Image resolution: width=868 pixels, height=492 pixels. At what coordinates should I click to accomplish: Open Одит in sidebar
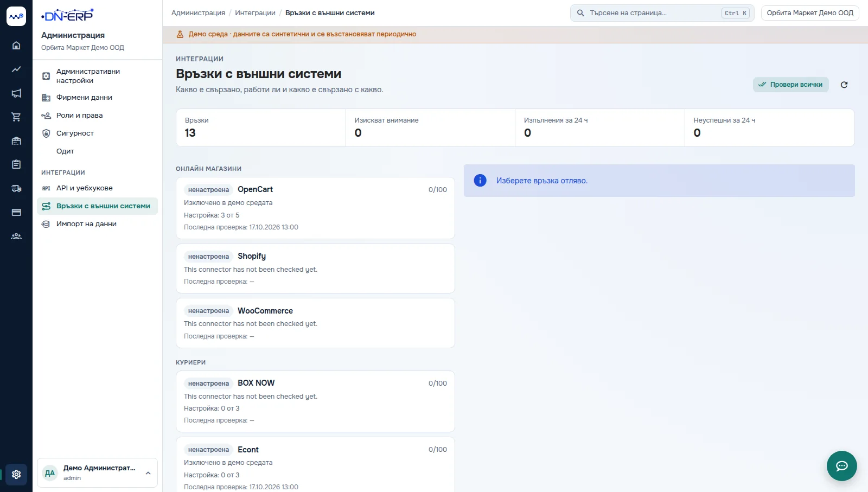coord(97,151)
